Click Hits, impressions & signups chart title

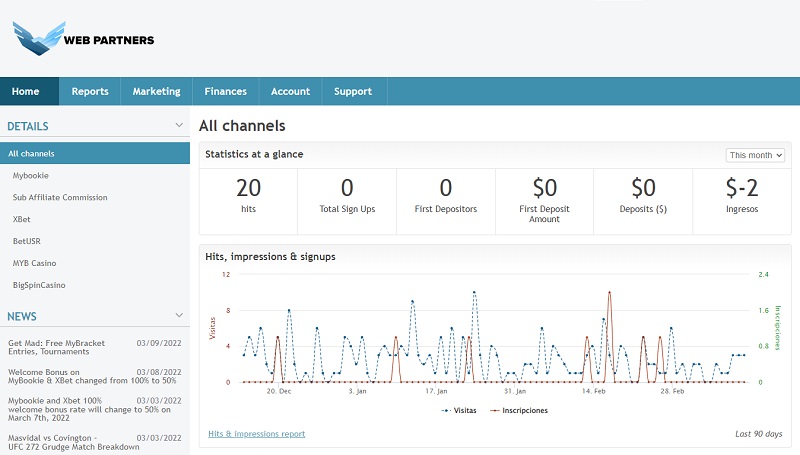pos(270,257)
